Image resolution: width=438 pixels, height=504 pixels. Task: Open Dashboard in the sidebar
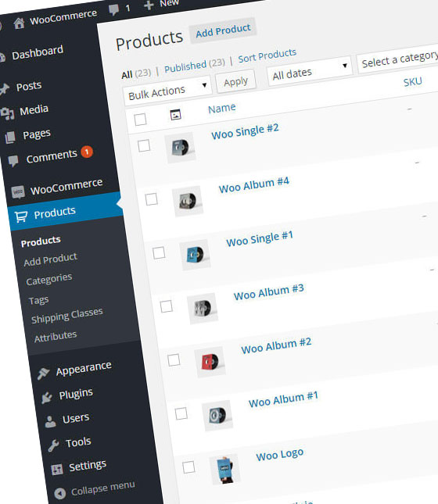tap(38, 52)
